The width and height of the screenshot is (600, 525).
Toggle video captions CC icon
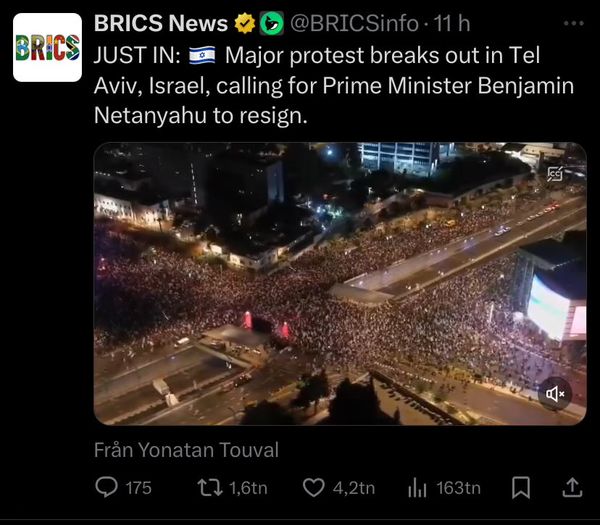(555, 174)
